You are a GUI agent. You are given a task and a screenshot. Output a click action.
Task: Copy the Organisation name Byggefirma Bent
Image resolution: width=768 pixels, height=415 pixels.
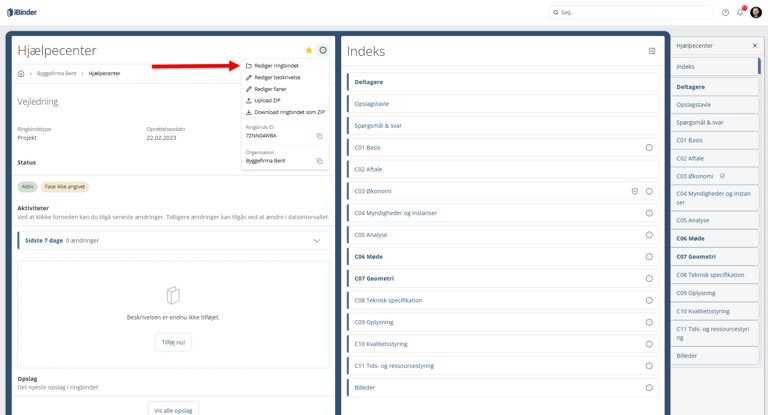[x=319, y=160]
